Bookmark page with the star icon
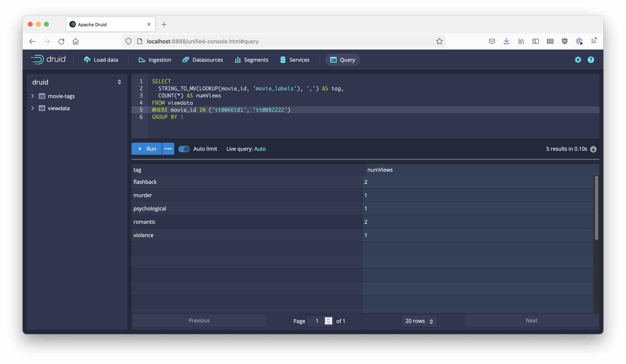 point(439,41)
